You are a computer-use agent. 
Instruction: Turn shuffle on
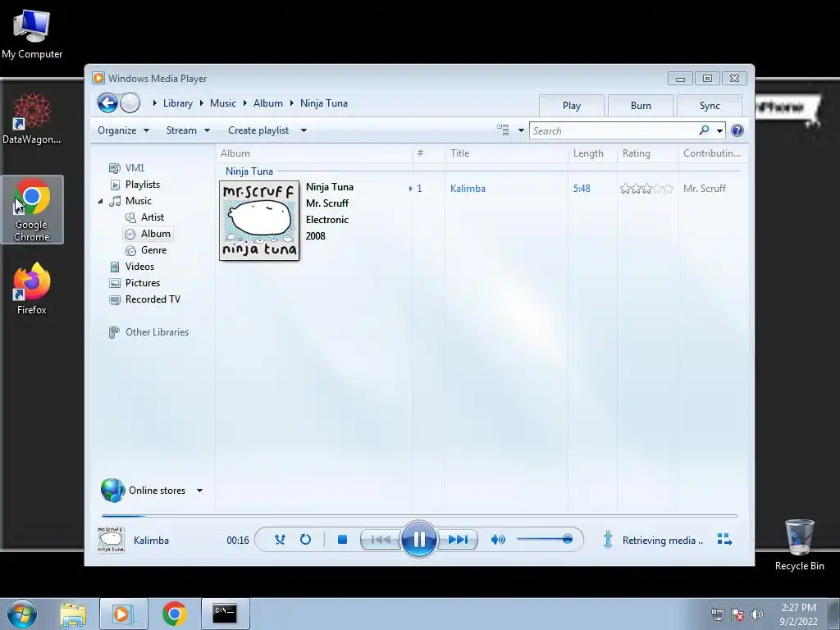280,540
